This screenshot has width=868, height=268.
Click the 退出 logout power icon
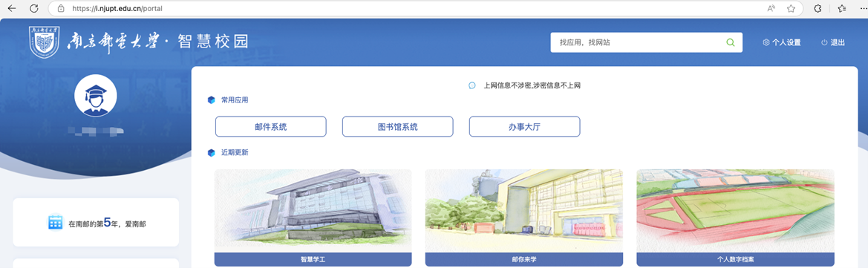point(824,42)
